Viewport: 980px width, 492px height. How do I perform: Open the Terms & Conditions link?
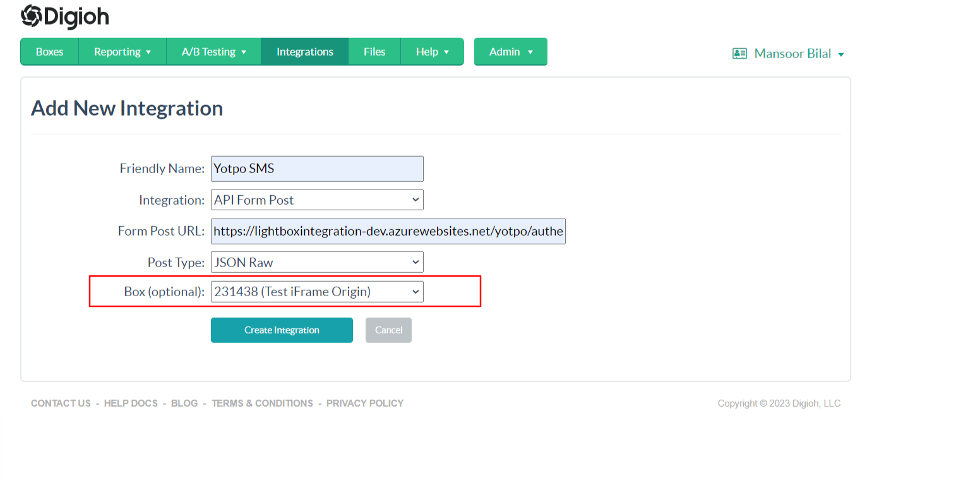click(x=262, y=403)
